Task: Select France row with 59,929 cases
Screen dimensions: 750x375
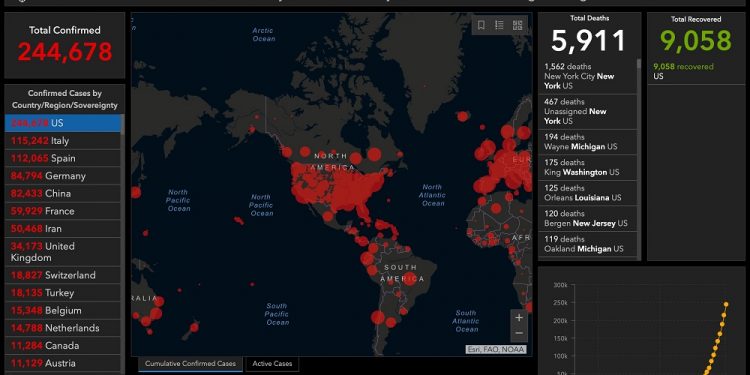Action: pos(63,211)
